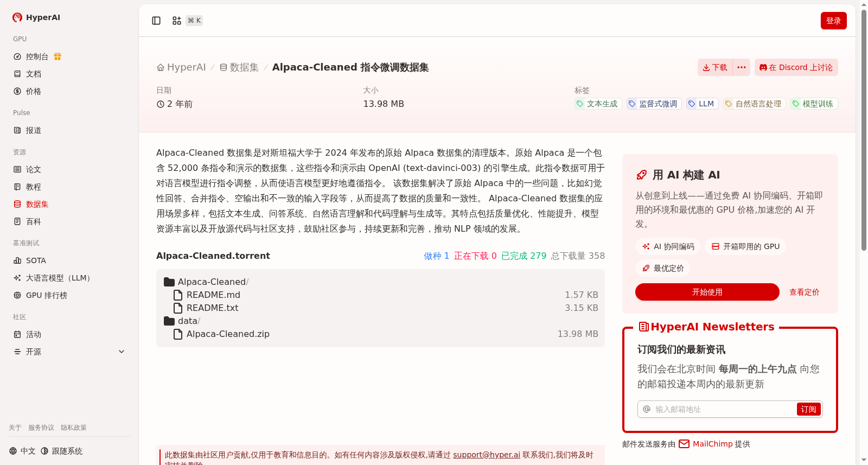This screenshot has height=465, width=868.
Task: Go to HyperAI home breadcrumb
Action: [181, 67]
